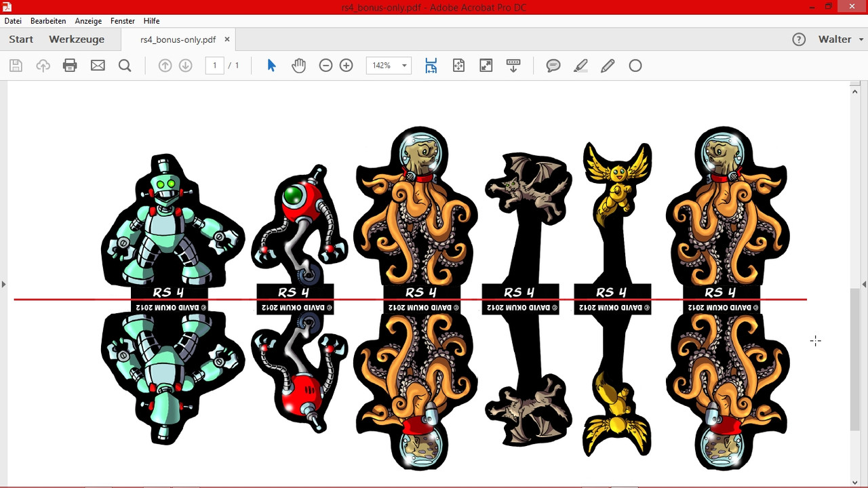Expand the right tools pane

coord(864,284)
